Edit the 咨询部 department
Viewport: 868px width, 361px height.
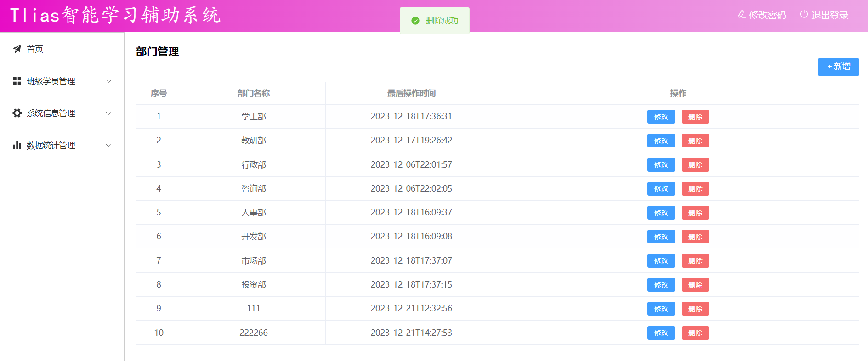click(x=661, y=189)
